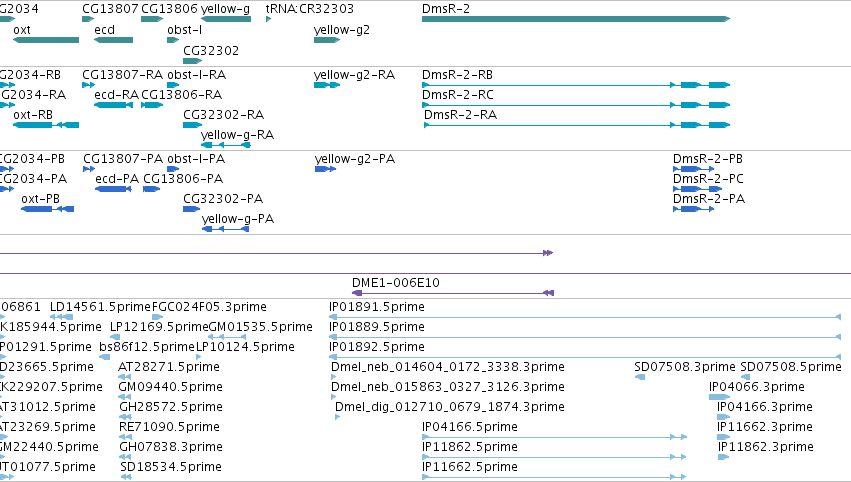Click the obst-I gene label

click(185, 30)
